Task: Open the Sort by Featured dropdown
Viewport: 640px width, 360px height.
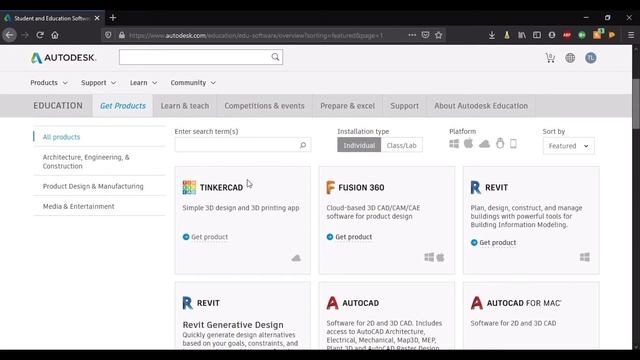Action: [569, 146]
